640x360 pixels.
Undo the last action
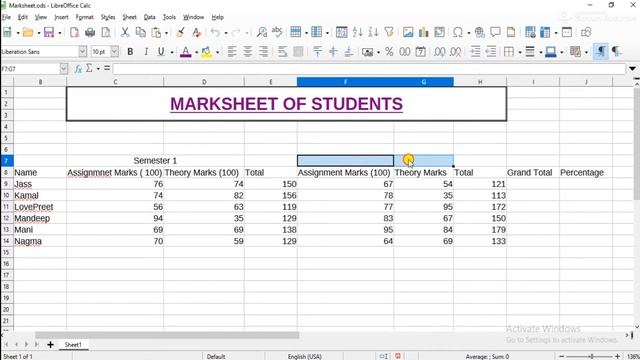coord(215,32)
